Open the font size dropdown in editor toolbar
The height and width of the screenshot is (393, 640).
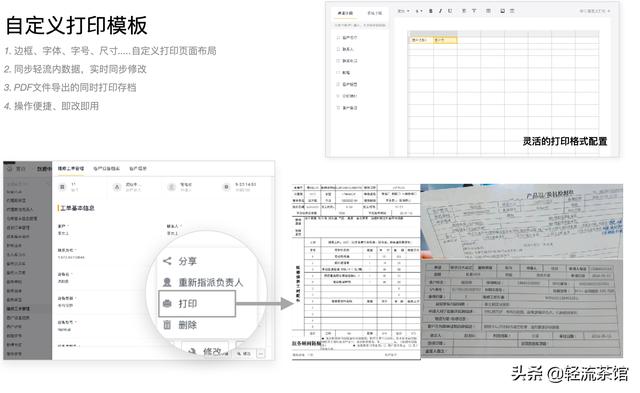tap(419, 11)
